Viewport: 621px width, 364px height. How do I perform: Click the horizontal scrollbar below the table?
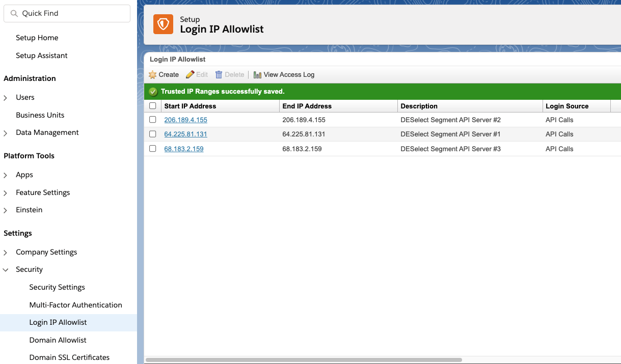306,360
